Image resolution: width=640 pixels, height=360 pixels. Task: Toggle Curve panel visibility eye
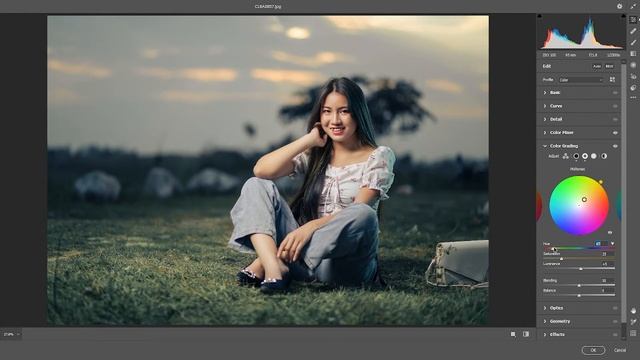615,106
